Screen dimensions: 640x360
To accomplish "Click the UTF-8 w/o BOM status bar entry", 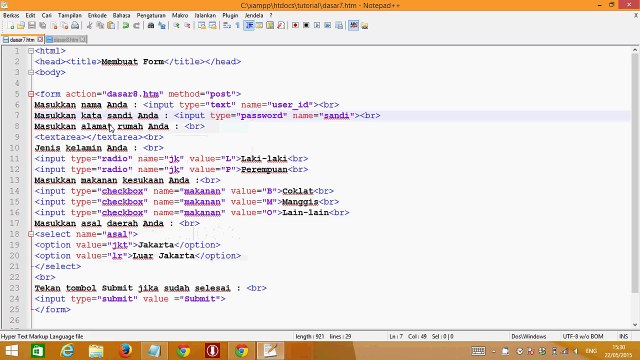I will [x=583, y=337].
